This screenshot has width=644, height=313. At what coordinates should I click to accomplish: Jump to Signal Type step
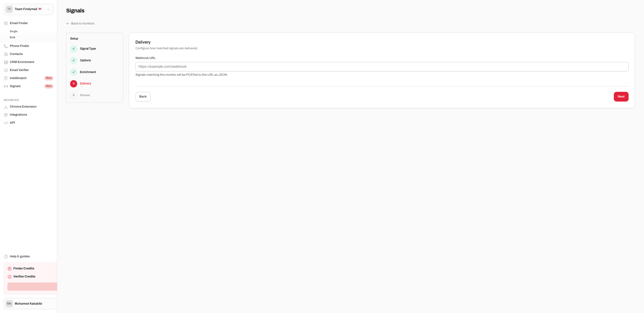pos(88,49)
